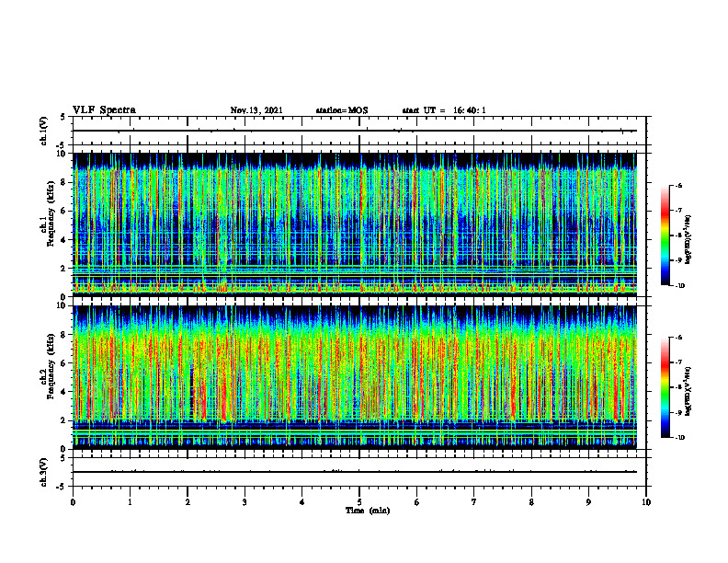The image size is (728, 563).
Task: Click time tick label "3" on x-axis
Action: point(245,502)
